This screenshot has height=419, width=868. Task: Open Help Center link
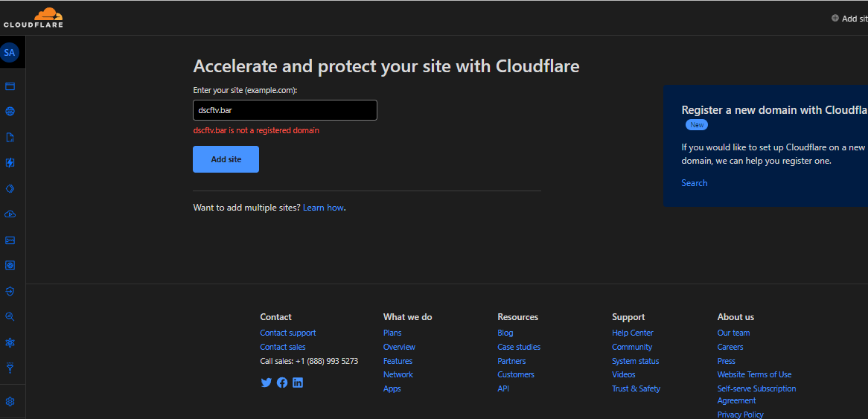tap(633, 333)
